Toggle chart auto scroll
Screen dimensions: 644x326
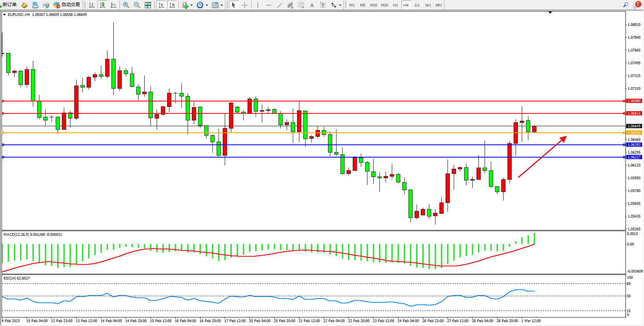point(161,5)
